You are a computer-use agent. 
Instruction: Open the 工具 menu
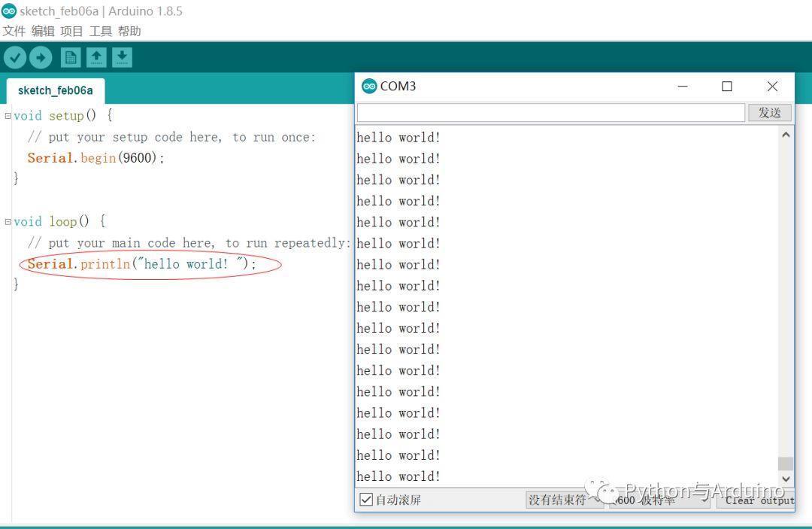(101, 31)
